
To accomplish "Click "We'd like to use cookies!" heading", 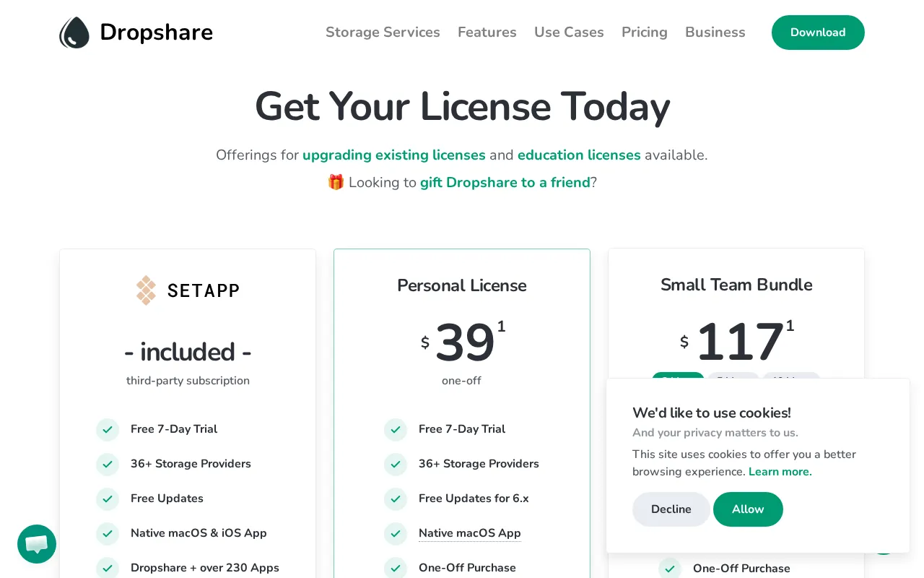I will point(712,413).
